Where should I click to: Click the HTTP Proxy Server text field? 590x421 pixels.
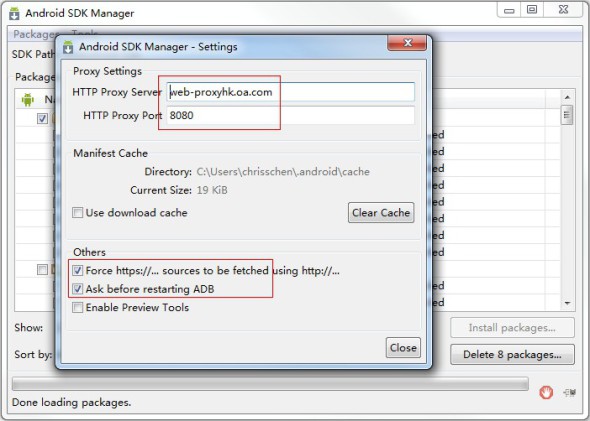(290, 92)
